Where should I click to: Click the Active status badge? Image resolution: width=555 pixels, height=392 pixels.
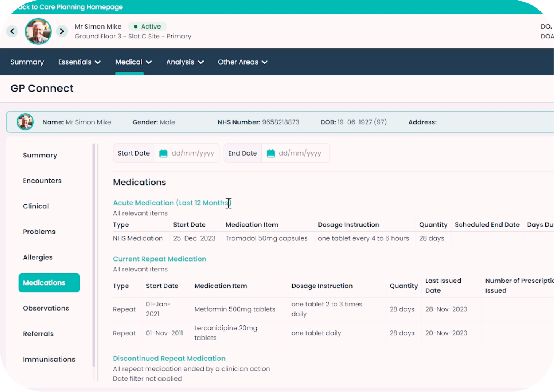[147, 26]
